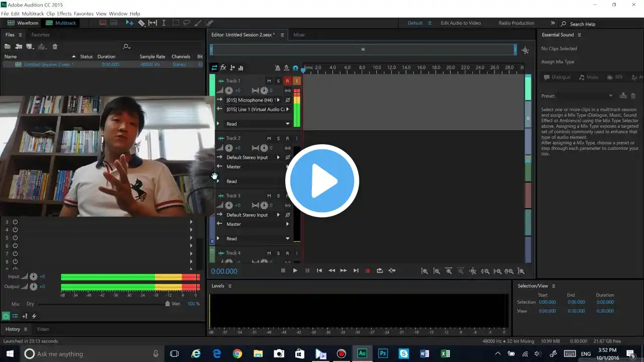Open Track 3 Master output dropdown
The height and width of the screenshot is (362, 644).
pyautogui.click(x=257, y=224)
